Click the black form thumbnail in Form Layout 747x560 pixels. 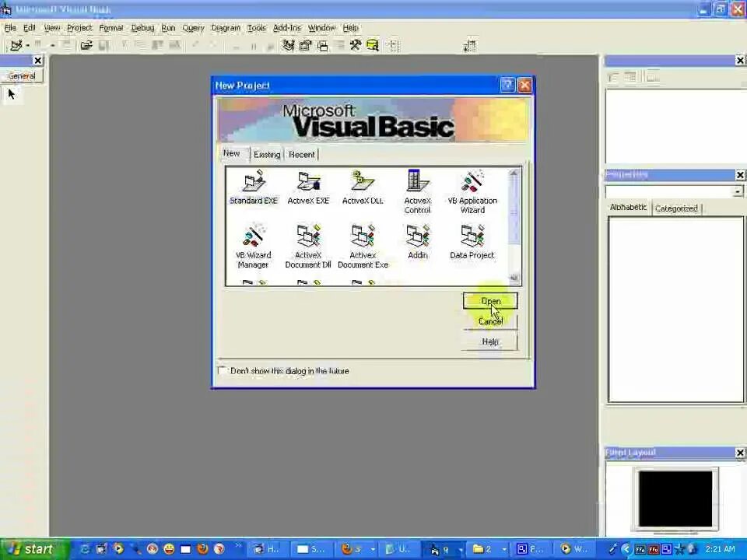675,499
